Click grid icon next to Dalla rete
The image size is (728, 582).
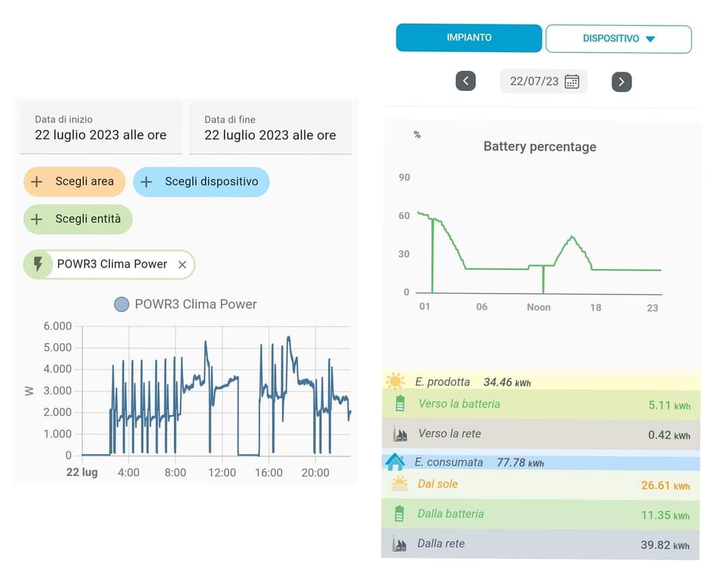tap(399, 544)
